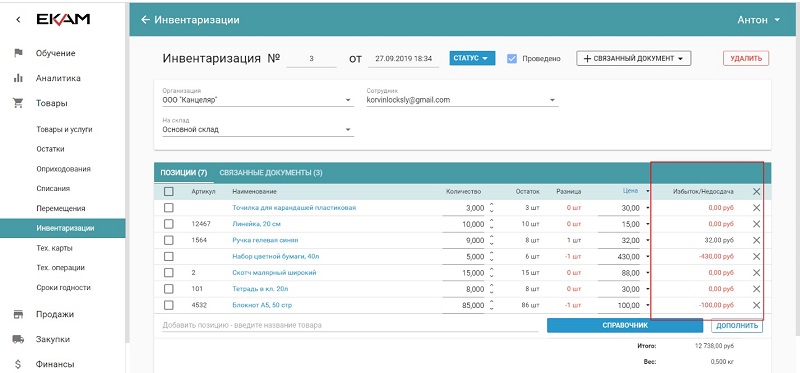Open Перемещения menu item
Viewport: 800px width, 373px height.
tap(61, 208)
